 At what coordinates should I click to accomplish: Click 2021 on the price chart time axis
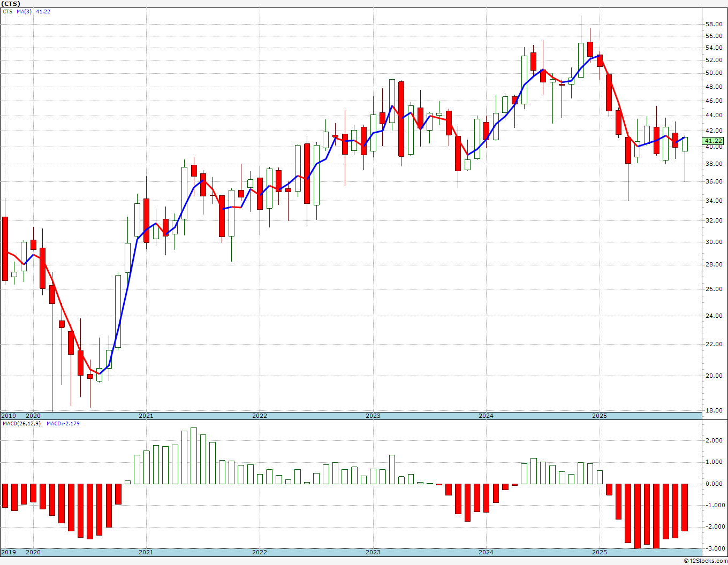tap(146, 416)
